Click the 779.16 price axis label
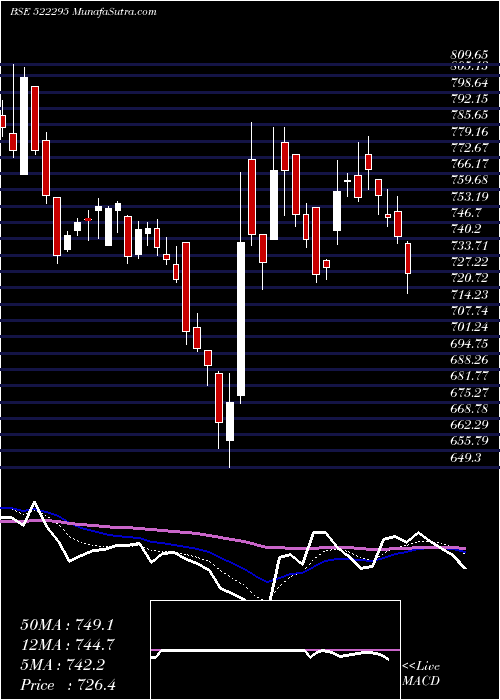The image size is (500, 700). pyautogui.click(x=469, y=131)
